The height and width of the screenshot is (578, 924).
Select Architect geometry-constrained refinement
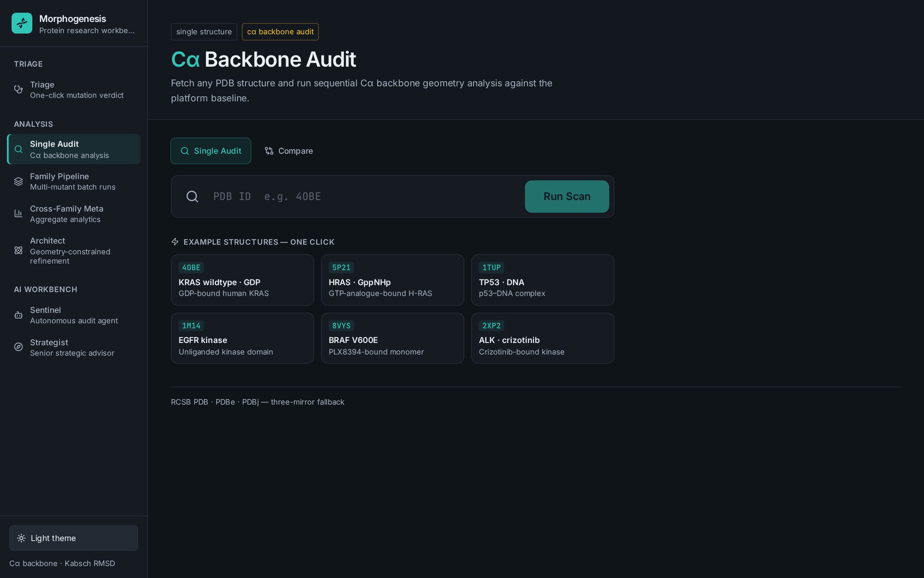(x=74, y=250)
